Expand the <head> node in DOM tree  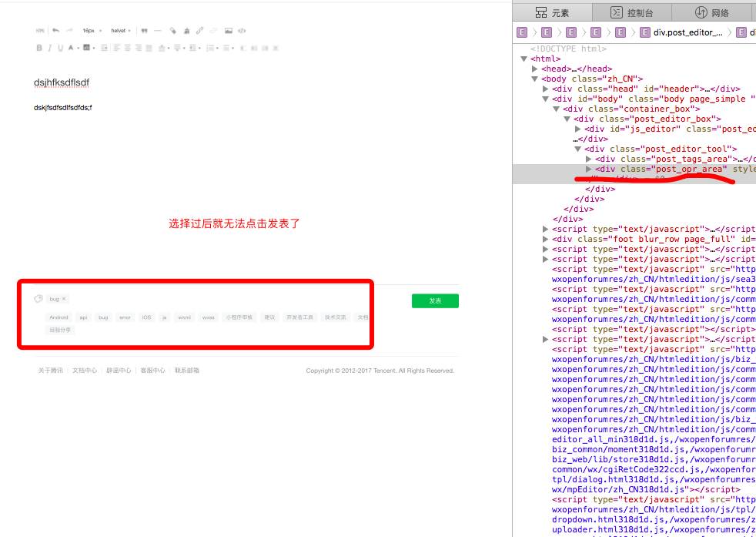(x=535, y=69)
